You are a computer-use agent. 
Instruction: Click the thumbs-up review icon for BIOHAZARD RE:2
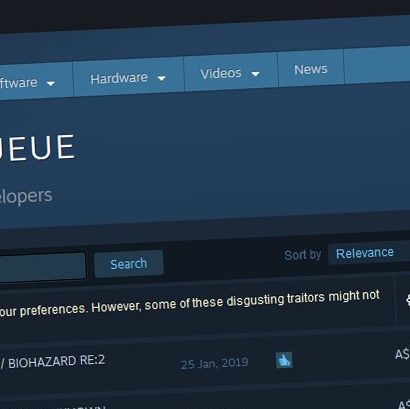pos(284,360)
